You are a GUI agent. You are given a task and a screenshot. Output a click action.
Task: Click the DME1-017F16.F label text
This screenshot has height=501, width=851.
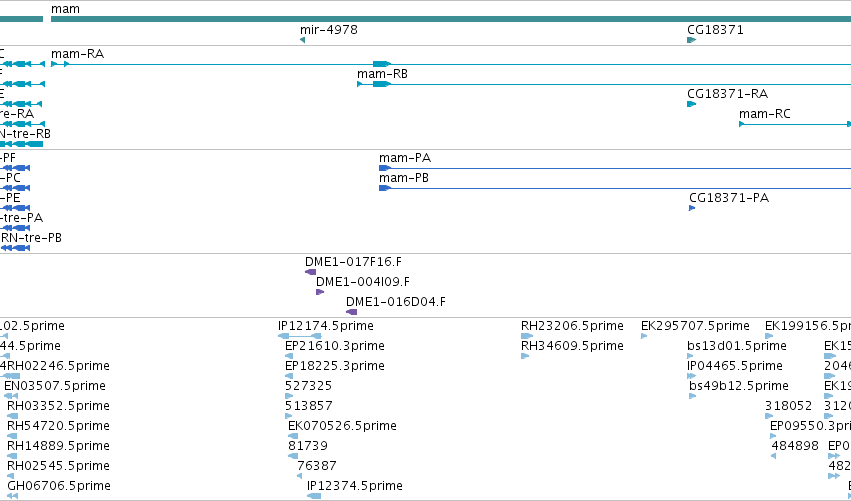point(353,262)
